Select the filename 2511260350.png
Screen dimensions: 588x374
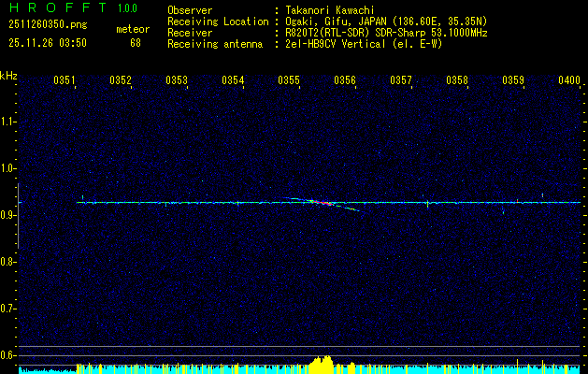pyautogui.click(x=48, y=25)
